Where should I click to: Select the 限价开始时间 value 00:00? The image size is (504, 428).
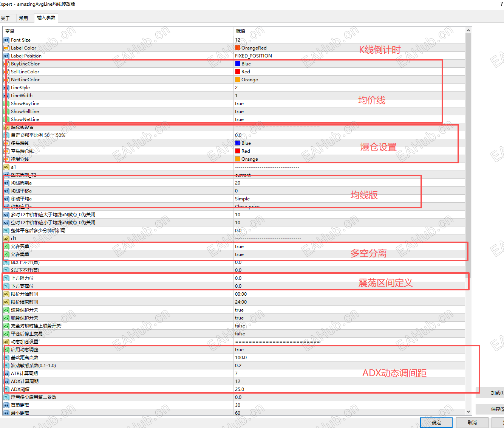241,294
